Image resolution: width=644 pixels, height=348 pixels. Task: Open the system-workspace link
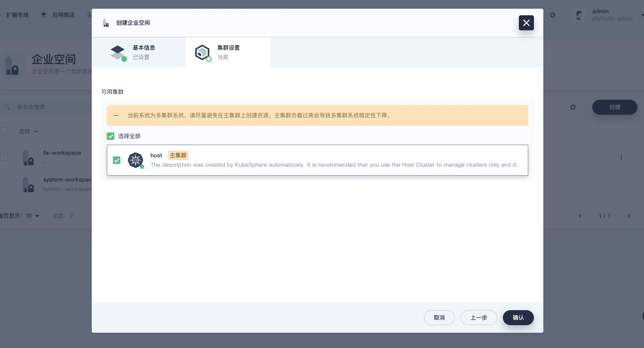tap(68, 179)
